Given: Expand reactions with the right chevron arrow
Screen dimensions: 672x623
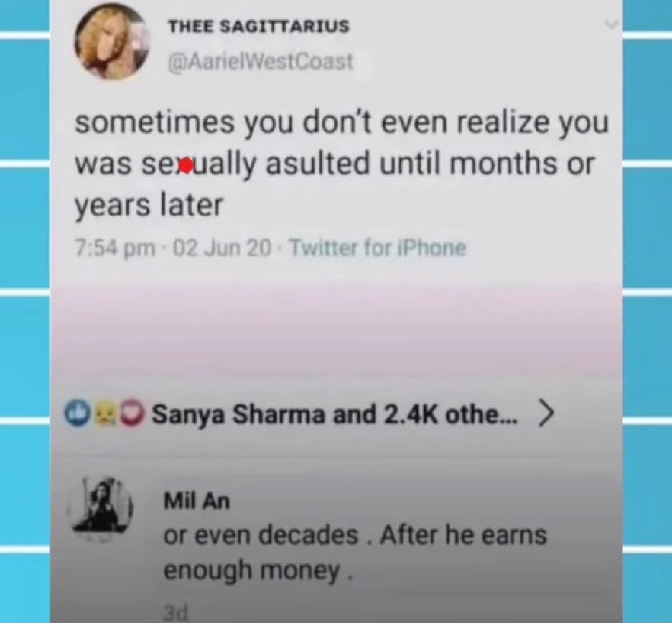Looking at the screenshot, I should pos(546,413).
